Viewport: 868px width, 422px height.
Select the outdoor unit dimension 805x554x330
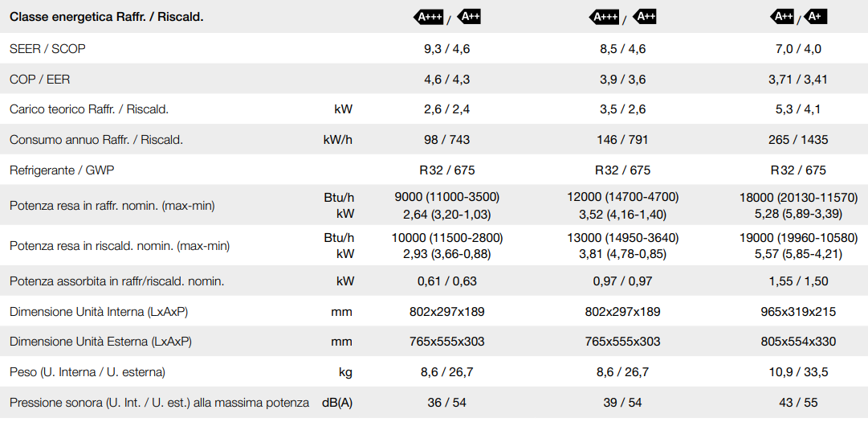tap(798, 342)
